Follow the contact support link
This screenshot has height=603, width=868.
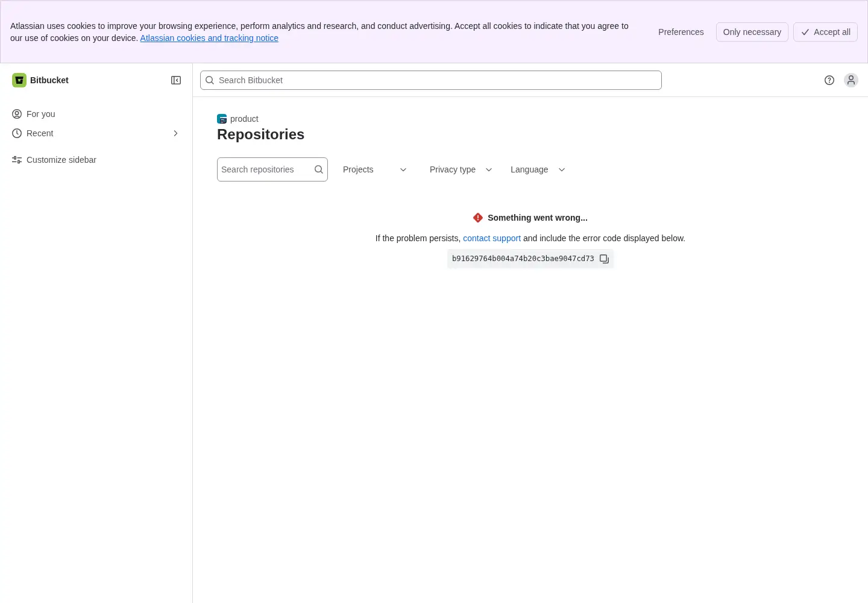click(492, 238)
